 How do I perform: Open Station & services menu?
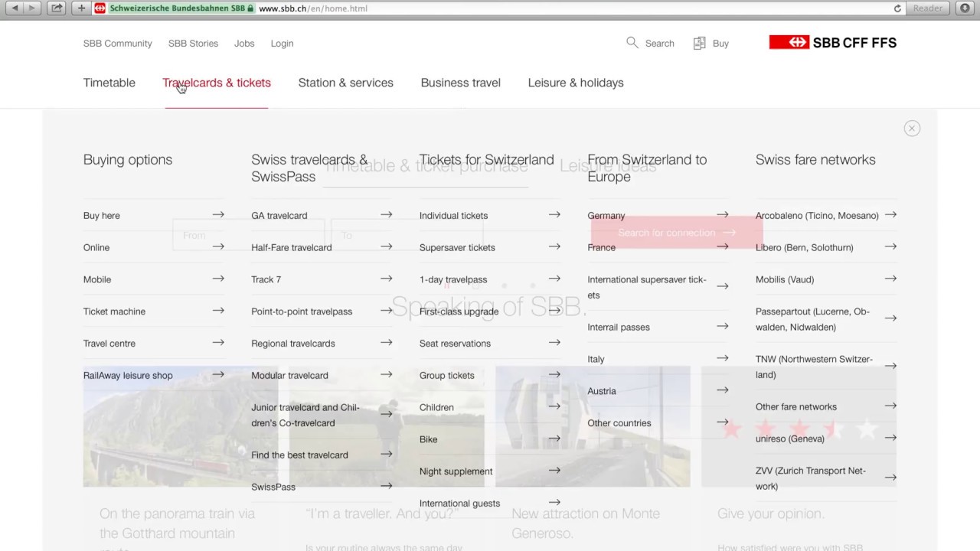click(346, 83)
